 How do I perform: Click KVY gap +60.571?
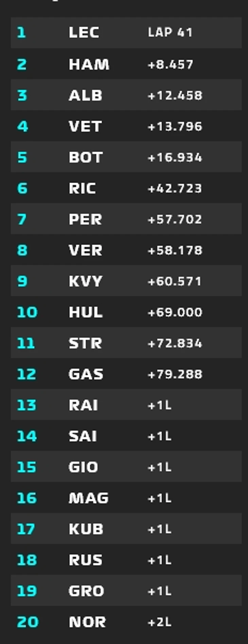pyautogui.click(x=175, y=281)
